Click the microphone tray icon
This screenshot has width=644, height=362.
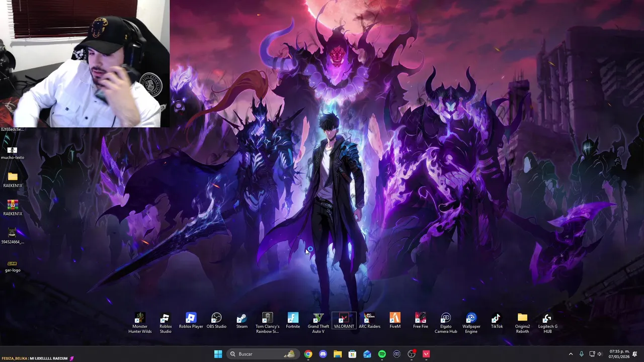click(x=582, y=354)
